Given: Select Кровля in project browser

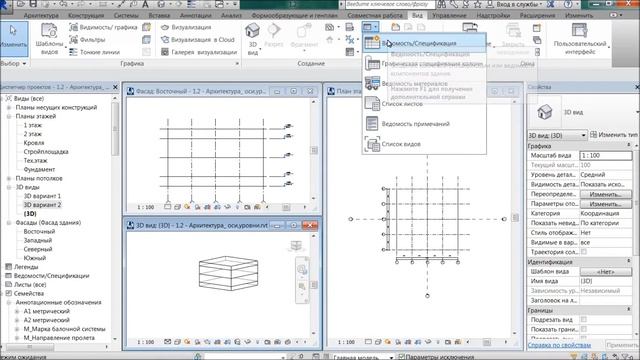Looking at the screenshot, I should click(x=34, y=143).
